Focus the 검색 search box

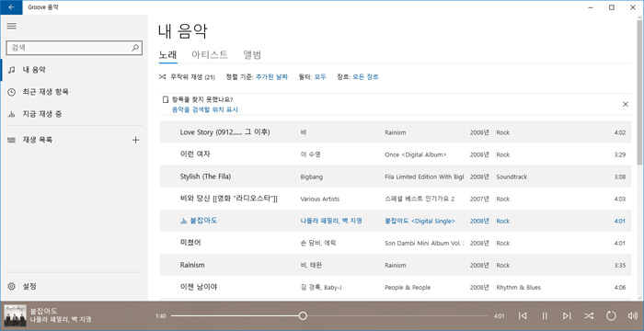(x=74, y=48)
